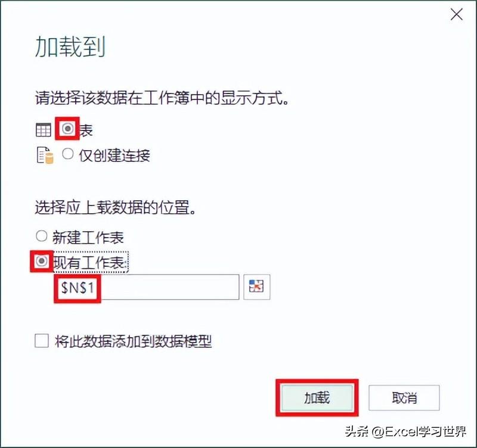Click the 加载到 dialog title
The height and width of the screenshot is (448, 477).
70,46
